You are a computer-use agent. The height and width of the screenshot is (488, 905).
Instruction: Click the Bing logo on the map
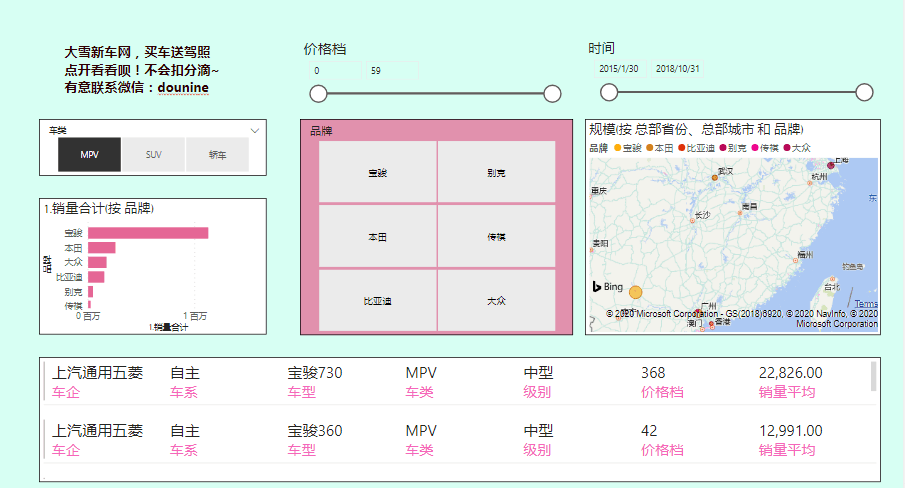click(x=608, y=287)
